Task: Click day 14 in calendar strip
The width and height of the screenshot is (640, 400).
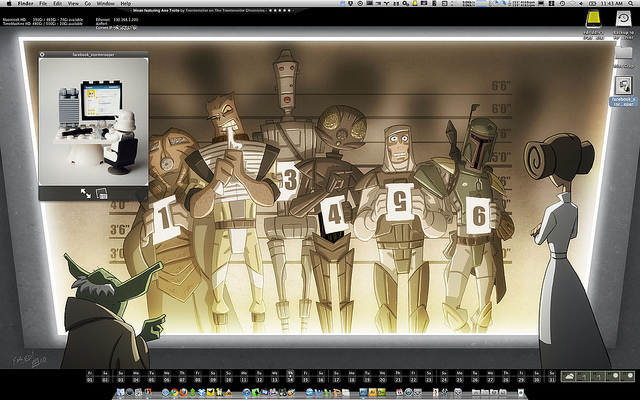Action: tap(290, 376)
